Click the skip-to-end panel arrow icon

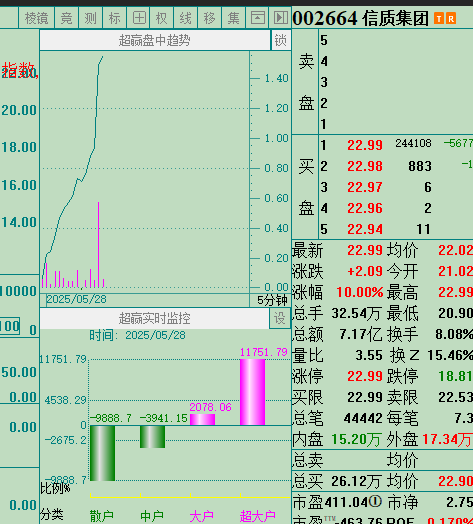pyautogui.click(x=280, y=17)
